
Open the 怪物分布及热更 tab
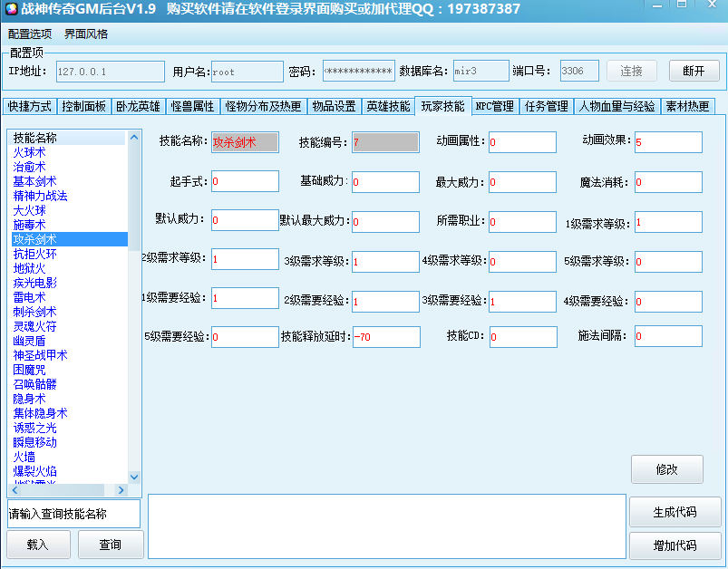tap(263, 106)
